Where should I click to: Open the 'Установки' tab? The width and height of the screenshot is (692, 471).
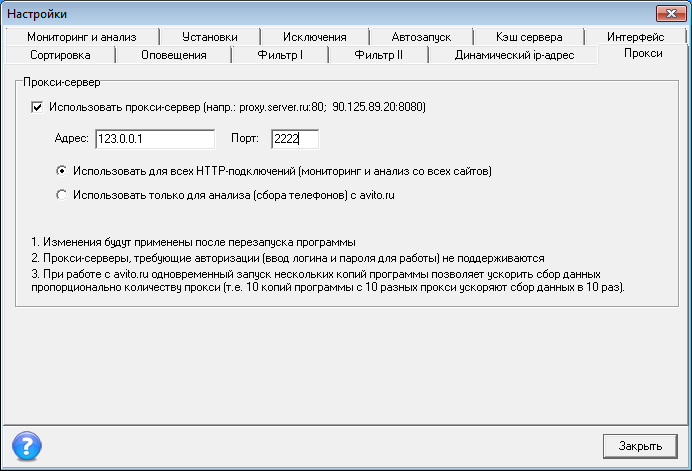coord(210,37)
